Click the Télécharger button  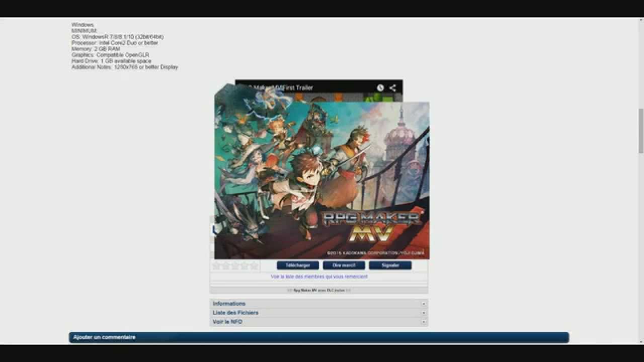(x=298, y=265)
